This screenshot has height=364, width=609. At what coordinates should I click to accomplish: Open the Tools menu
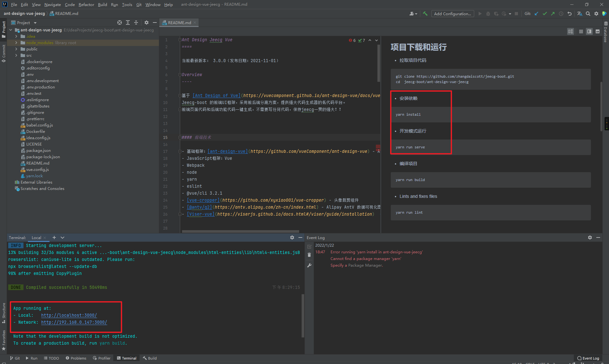point(127,4)
